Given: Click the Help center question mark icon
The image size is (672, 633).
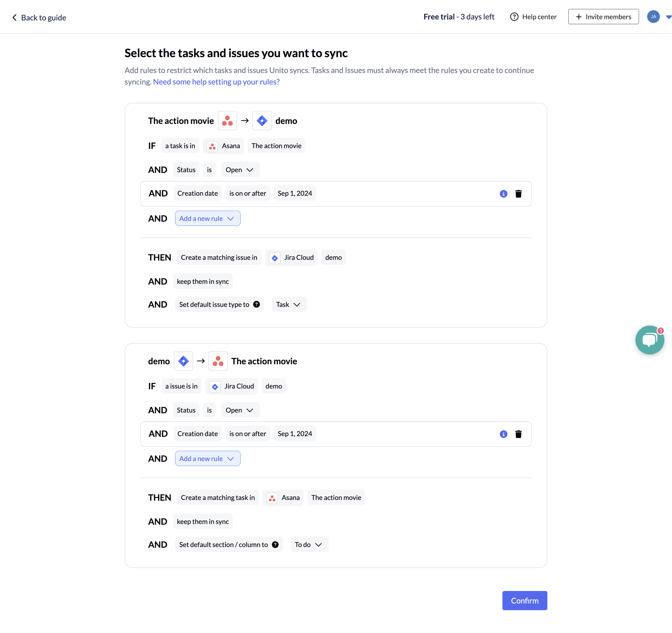Looking at the screenshot, I should 514,17.
